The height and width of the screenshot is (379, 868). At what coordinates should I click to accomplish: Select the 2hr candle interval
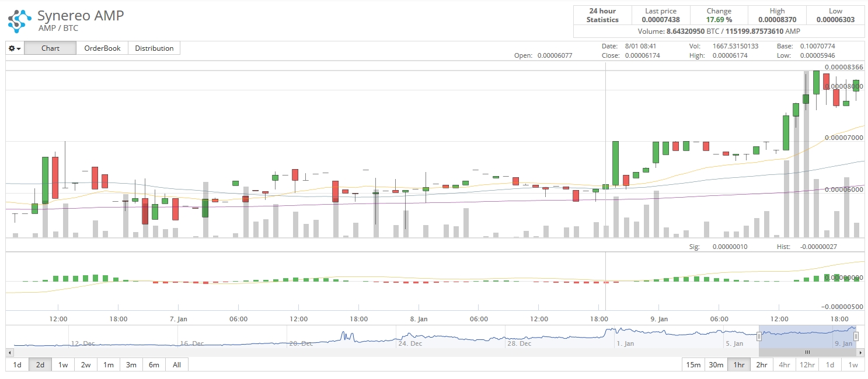762,365
